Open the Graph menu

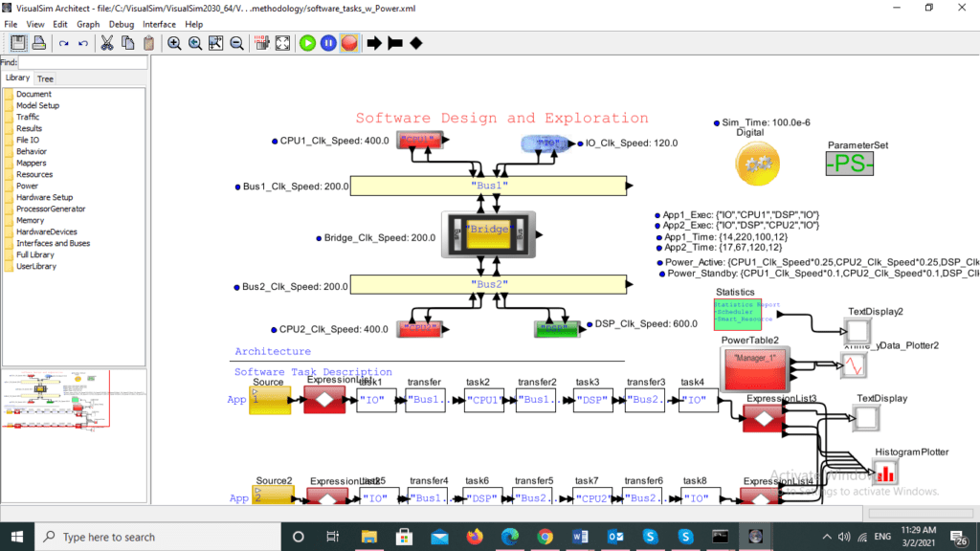tap(88, 24)
